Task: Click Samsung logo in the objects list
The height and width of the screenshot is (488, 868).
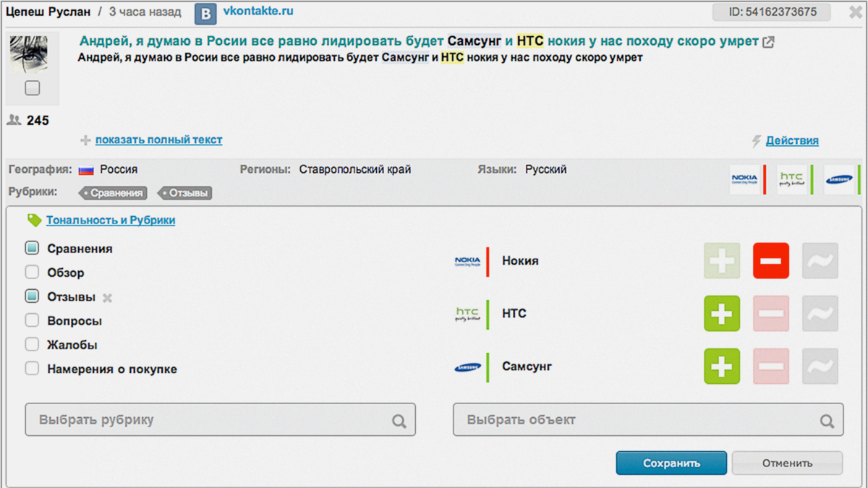Action: click(x=467, y=367)
